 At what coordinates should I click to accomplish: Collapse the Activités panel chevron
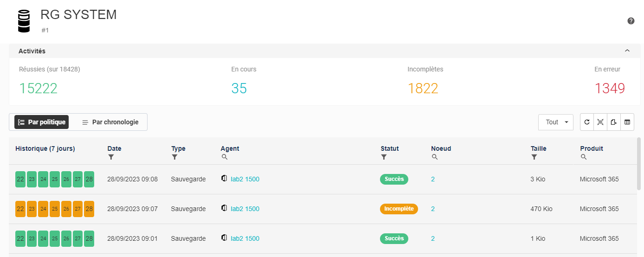[627, 51]
